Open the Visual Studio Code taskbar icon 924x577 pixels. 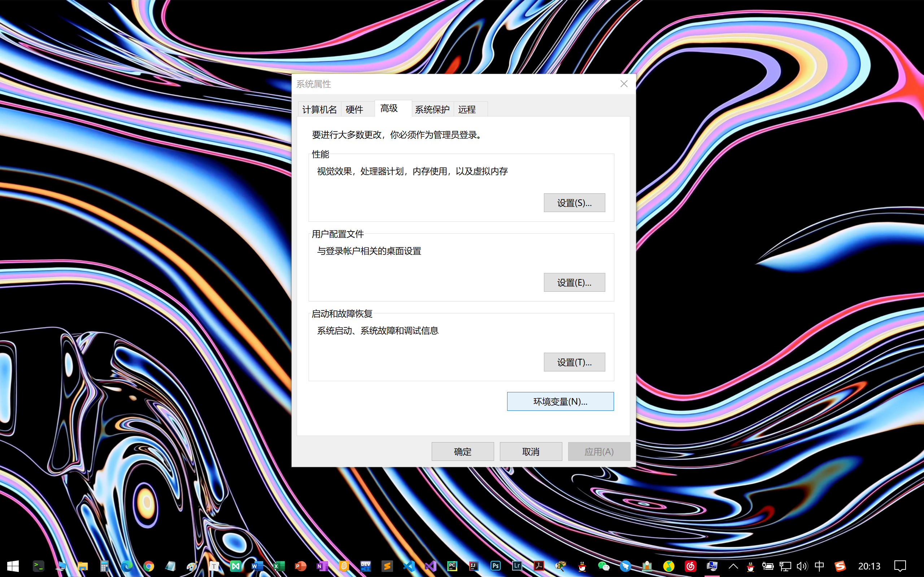coord(409,566)
